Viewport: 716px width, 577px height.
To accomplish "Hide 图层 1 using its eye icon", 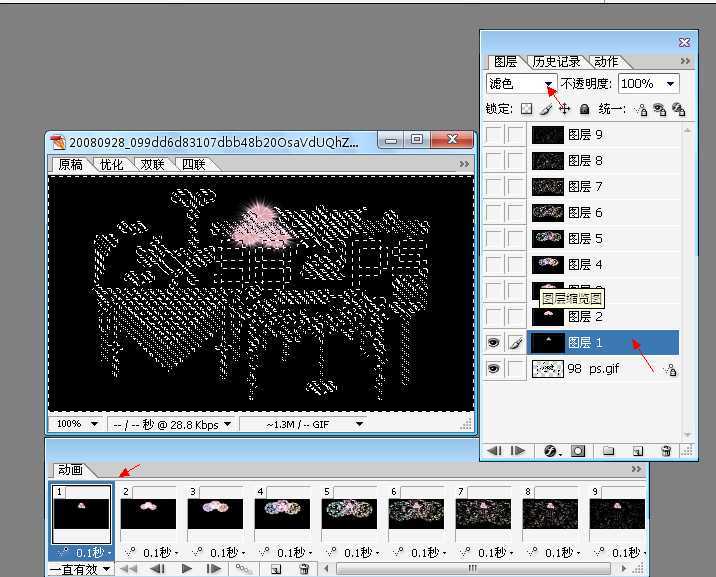I will point(493,342).
